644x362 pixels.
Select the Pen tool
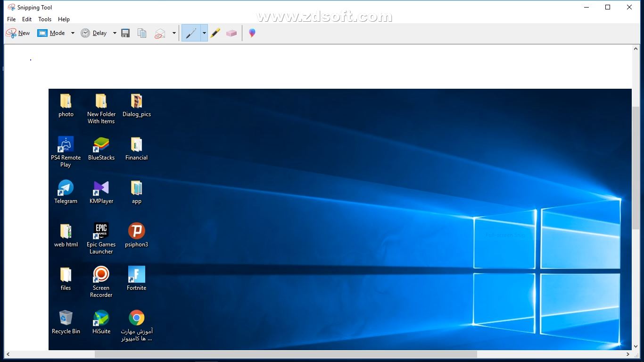point(191,33)
